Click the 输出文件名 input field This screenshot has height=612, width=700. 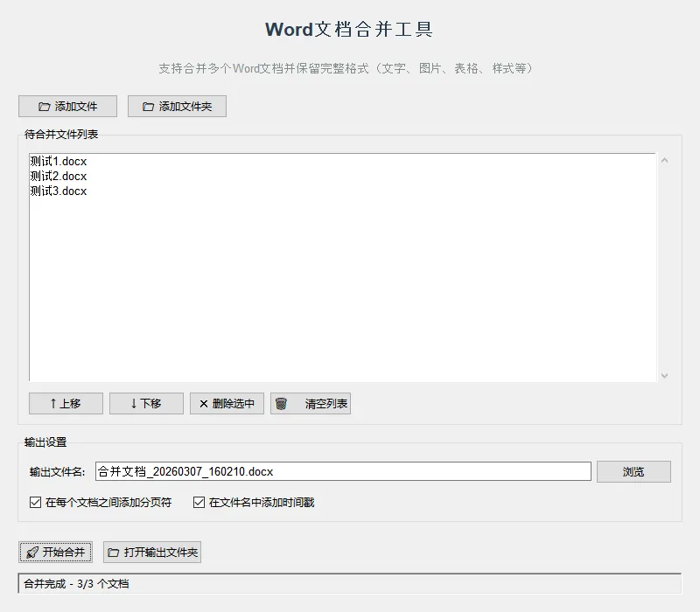point(343,471)
